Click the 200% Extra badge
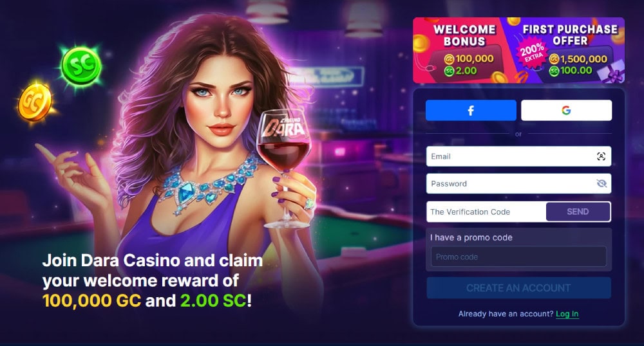Image resolution: width=644 pixels, height=346 pixels. click(x=532, y=54)
